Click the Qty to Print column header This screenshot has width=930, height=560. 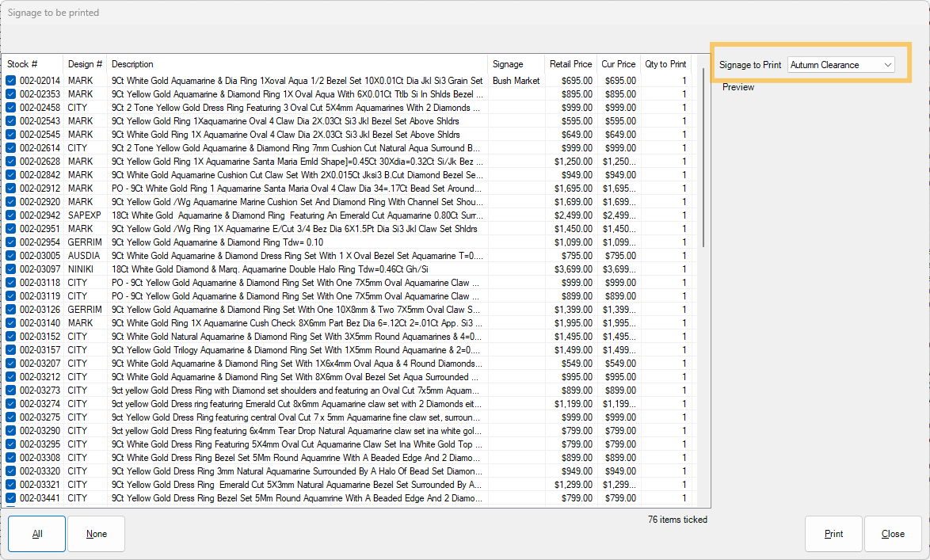coord(665,64)
